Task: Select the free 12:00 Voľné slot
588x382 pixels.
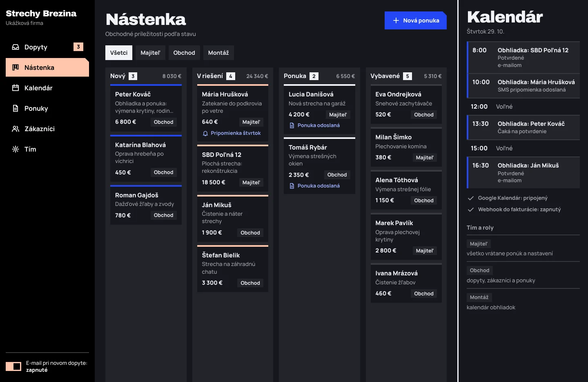Action: click(x=523, y=107)
